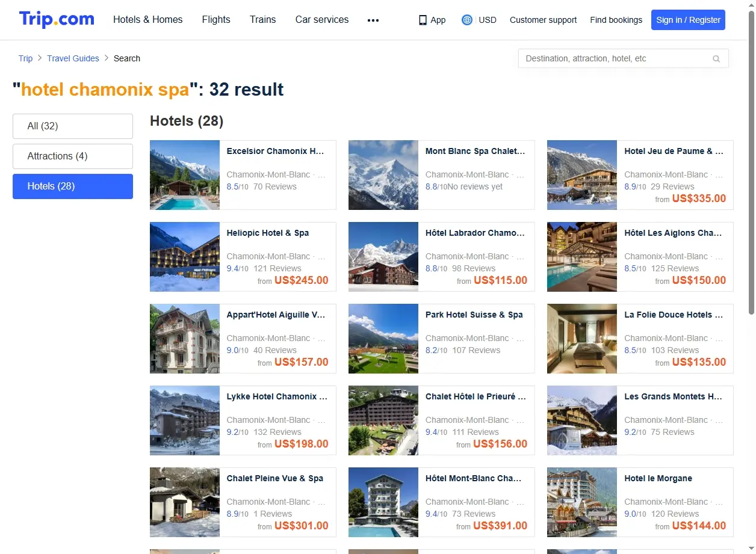Open Chalet Hôtel le Prieuré thumbnail
Viewport: 756px width, 554px height.
[383, 420]
